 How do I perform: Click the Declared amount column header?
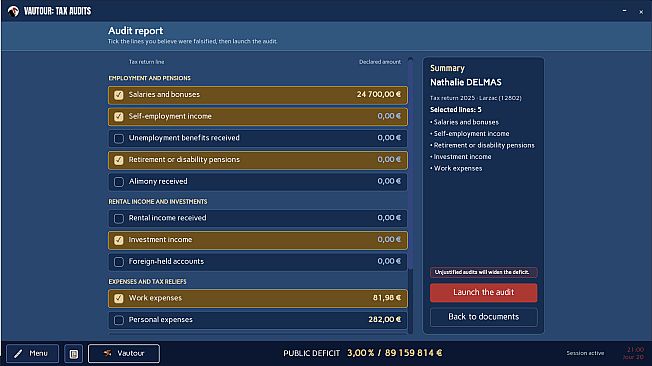coord(380,62)
